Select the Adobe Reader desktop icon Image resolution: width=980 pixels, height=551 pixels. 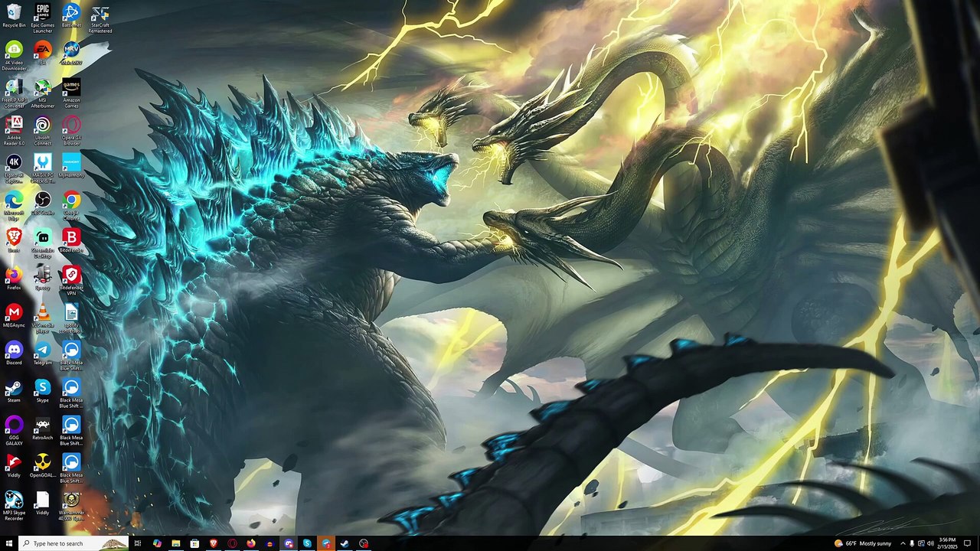coord(14,131)
